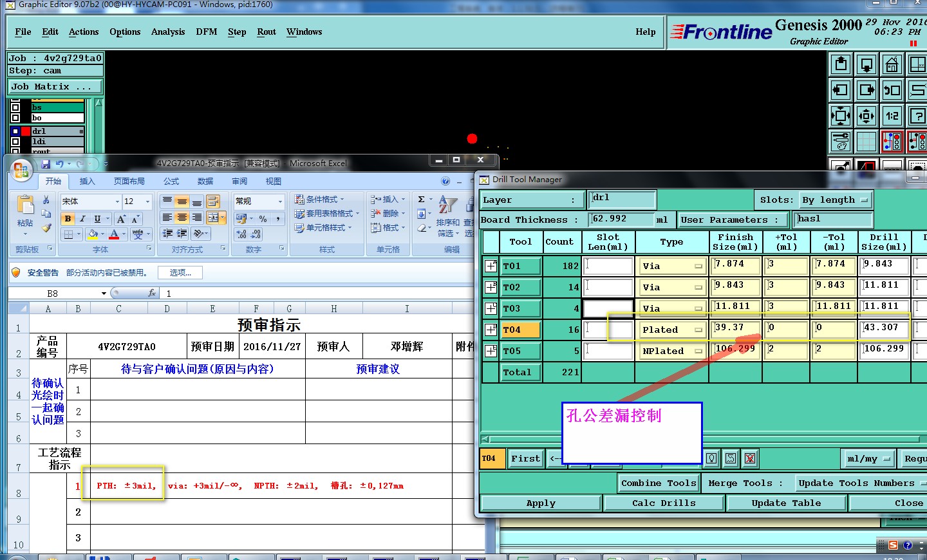This screenshot has width=927, height=560.
Task: Toggle Bold formatting in Excel ribbon
Action: point(68,219)
